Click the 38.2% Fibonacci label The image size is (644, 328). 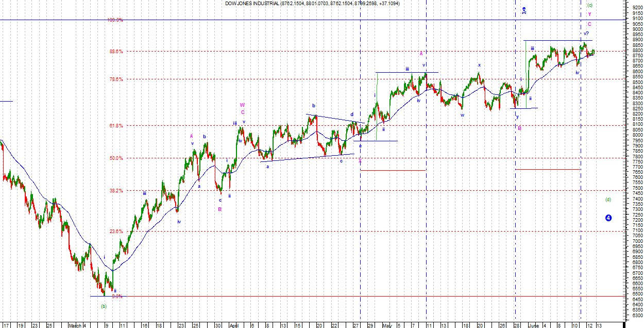click(116, 191)
